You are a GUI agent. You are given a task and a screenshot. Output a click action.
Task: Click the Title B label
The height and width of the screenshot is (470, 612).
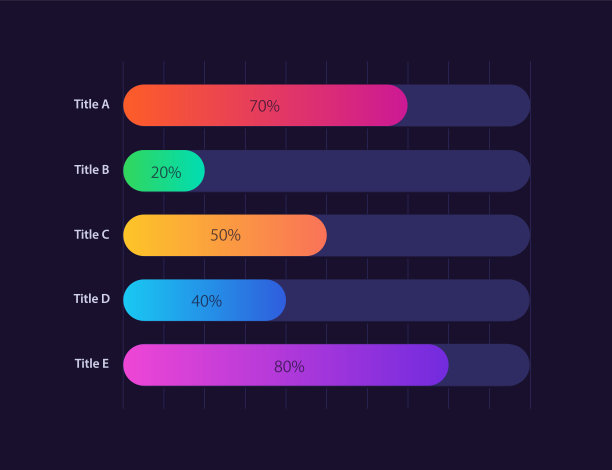coord(92,170)
